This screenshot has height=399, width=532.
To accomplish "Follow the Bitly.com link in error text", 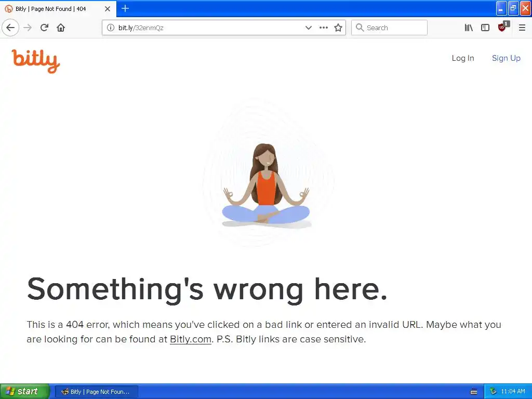I will (190, 339).
